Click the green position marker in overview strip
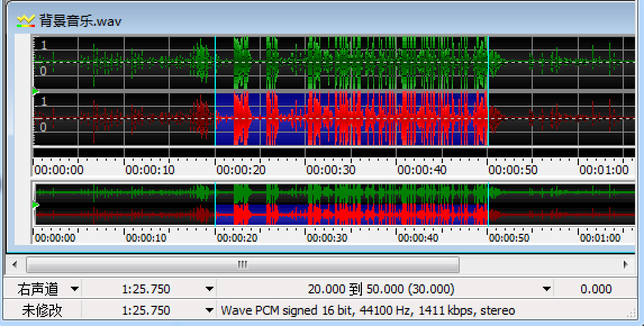This screenshot has height=326, width=644. pyautogui.click(x=35, y=205)
